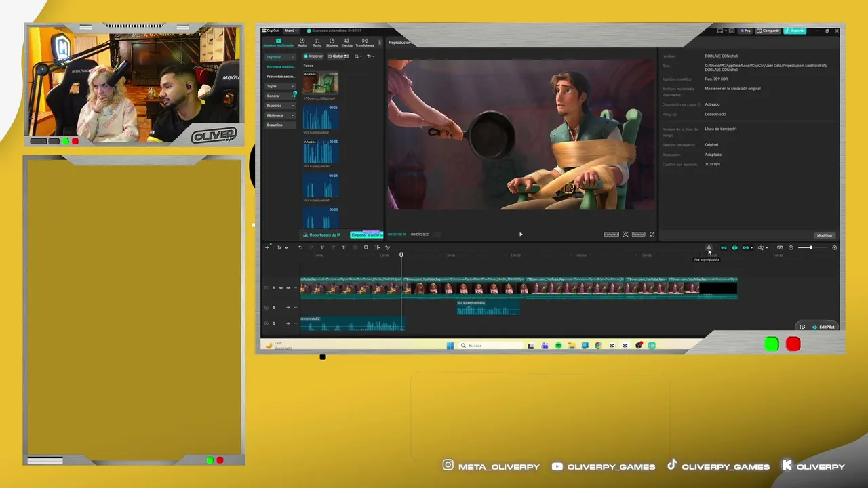Redo the last undone edit
This screenshot has height=488, width=868.
[311, 247]
